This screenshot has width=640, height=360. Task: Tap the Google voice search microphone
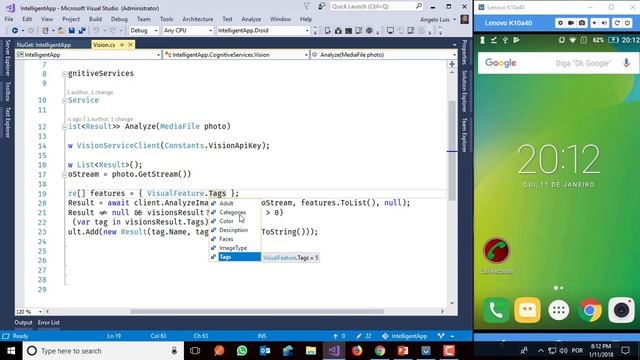[626, 63]
